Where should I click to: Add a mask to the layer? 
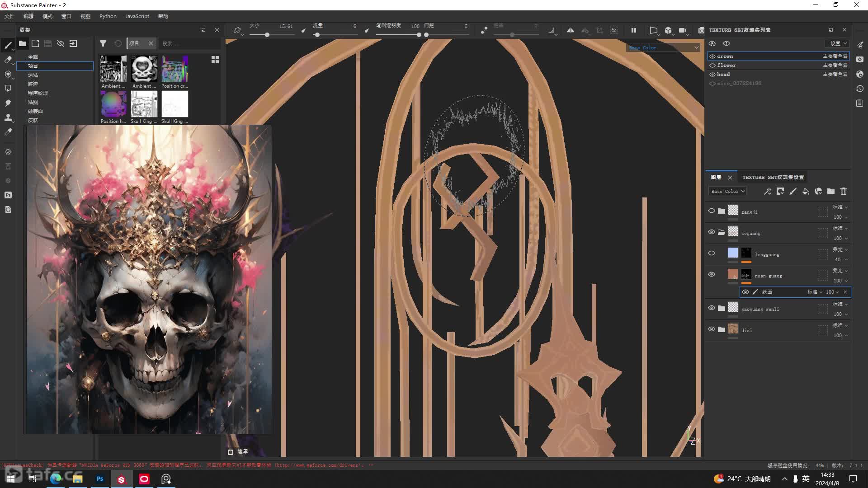[780, 191]
